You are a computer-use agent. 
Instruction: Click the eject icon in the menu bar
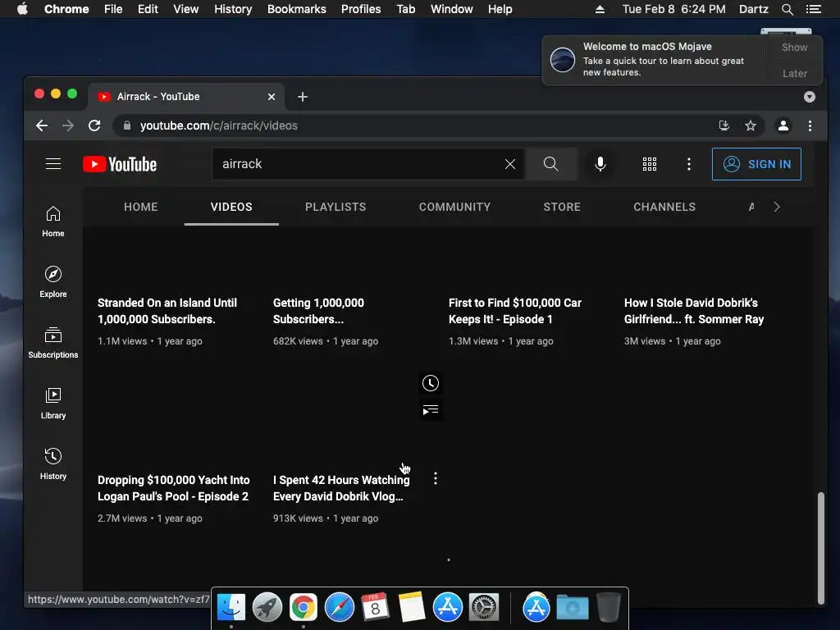(x=600, y=9)
